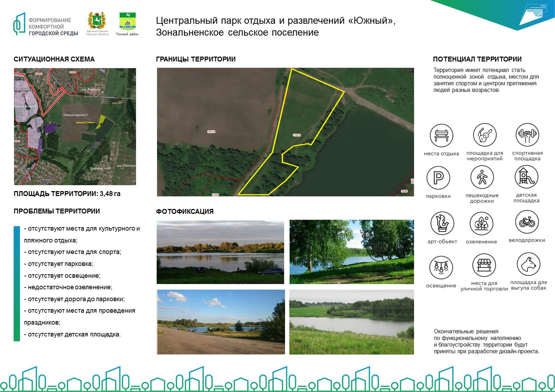The width and height of the screenshot is (555, 392).
Task: Select the pedestrian icon for пешеходные дорожки
Action: [482, 177]
